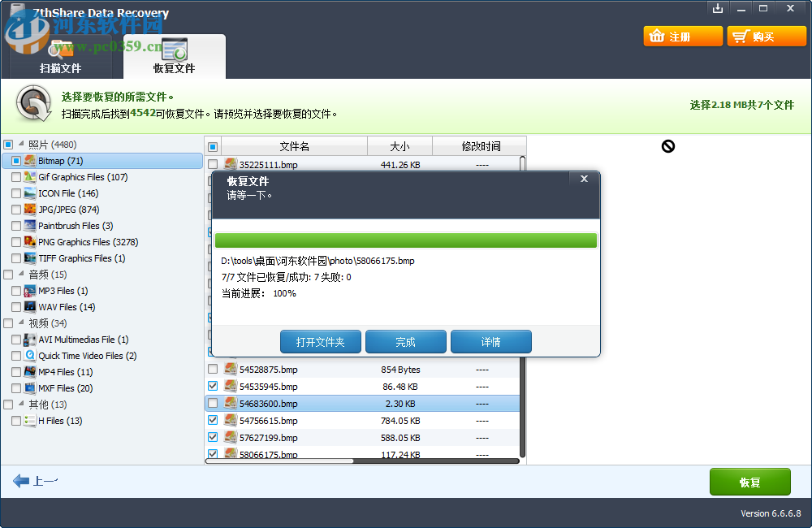Click the thumbnail icon beside 35225111.bmp
The height and width of the screenshot is (528, 812).
(229, 162)
